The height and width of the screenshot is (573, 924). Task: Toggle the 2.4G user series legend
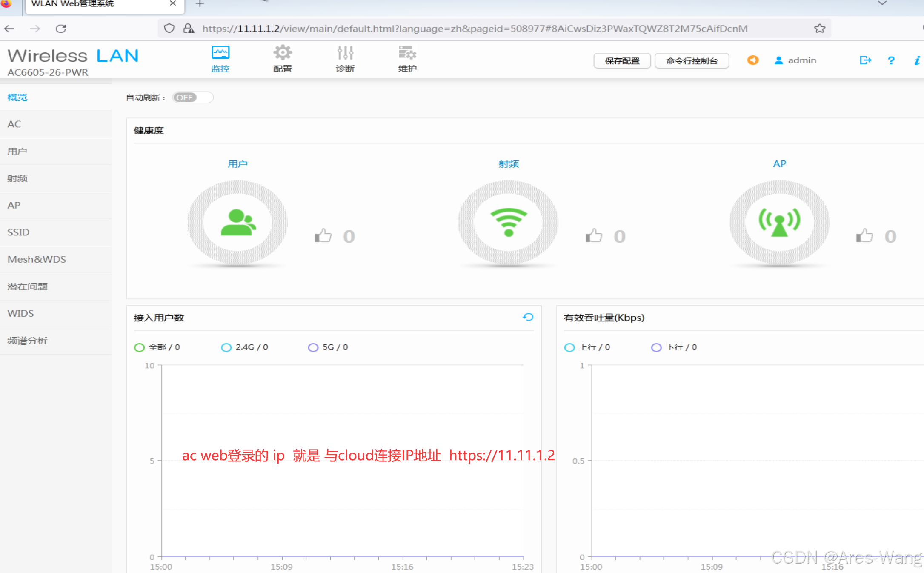[244, 347]
